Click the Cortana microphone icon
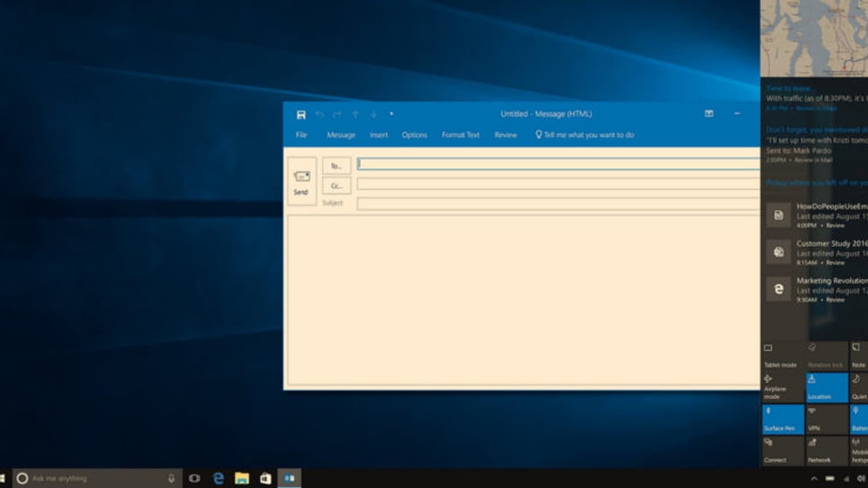868x488 pixels. (171, 478)
